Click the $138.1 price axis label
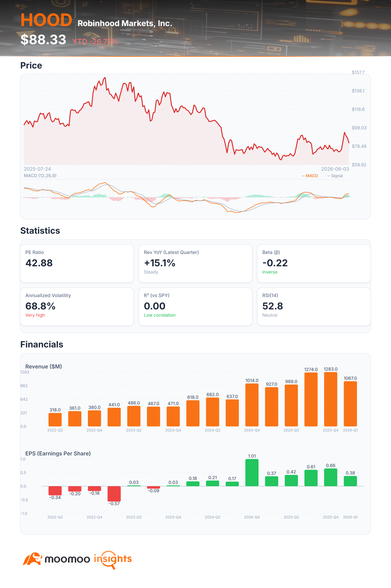This screenshot has width=391, height=588. pos(358,91)
